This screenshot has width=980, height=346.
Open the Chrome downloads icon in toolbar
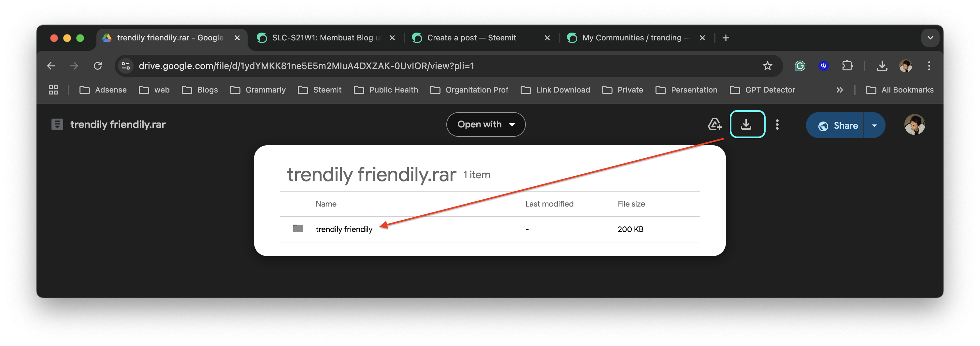coord(882,66)
